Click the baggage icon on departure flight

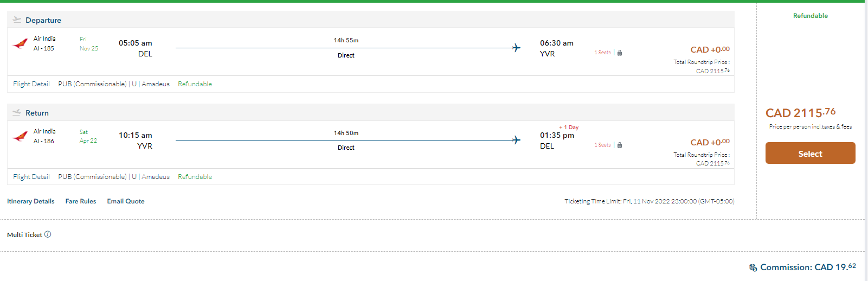620,53
